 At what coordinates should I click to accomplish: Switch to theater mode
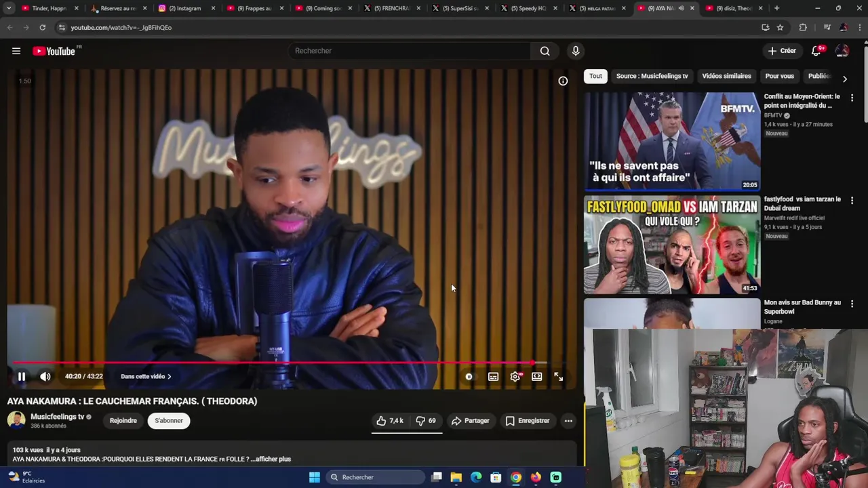click(x=536, y=376)
